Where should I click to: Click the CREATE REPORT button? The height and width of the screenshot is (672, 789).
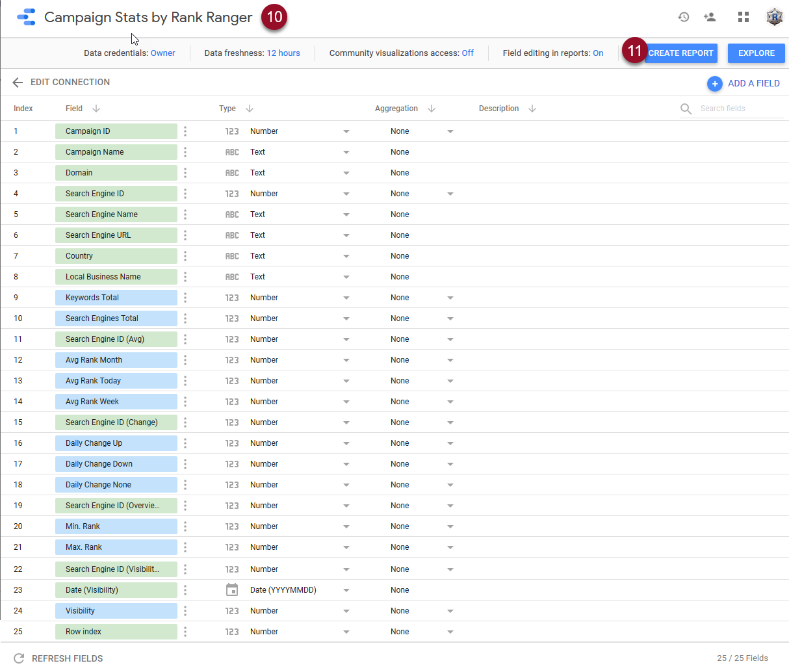680,53
